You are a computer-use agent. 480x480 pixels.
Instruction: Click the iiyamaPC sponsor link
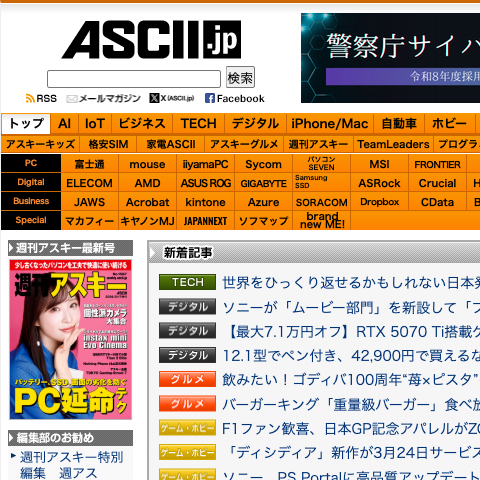pyautogui.click(x=205, y=164)
